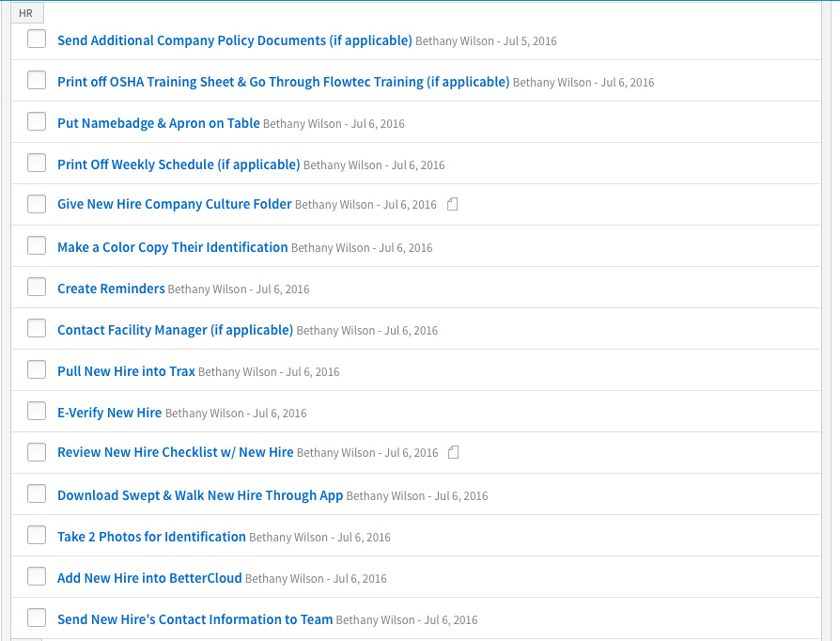Check the Put Namebadge & Apron on Table box
Image resolution: width=840 pixels, height=641 pixels.
coord(36,121)
